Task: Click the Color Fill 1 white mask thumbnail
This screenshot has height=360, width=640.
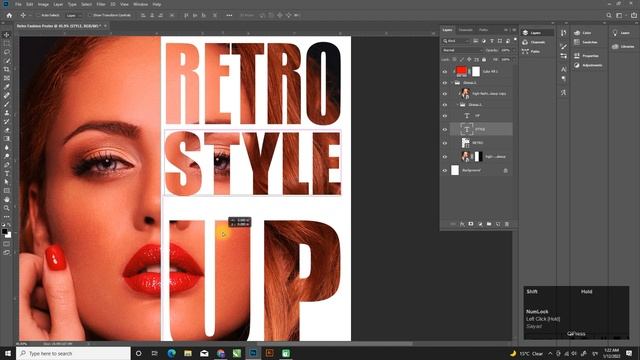Action: tap(476, 71)
